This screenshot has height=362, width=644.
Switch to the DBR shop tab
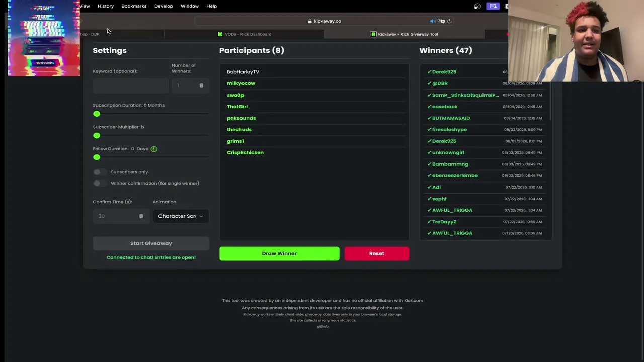click(122, 34)
